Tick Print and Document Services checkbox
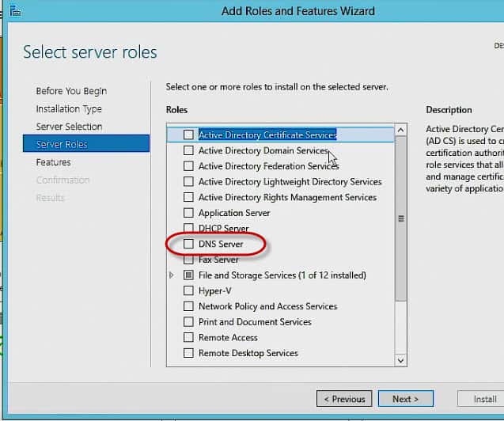The height and width of the screenshot is (421, 504). (188, 322)
